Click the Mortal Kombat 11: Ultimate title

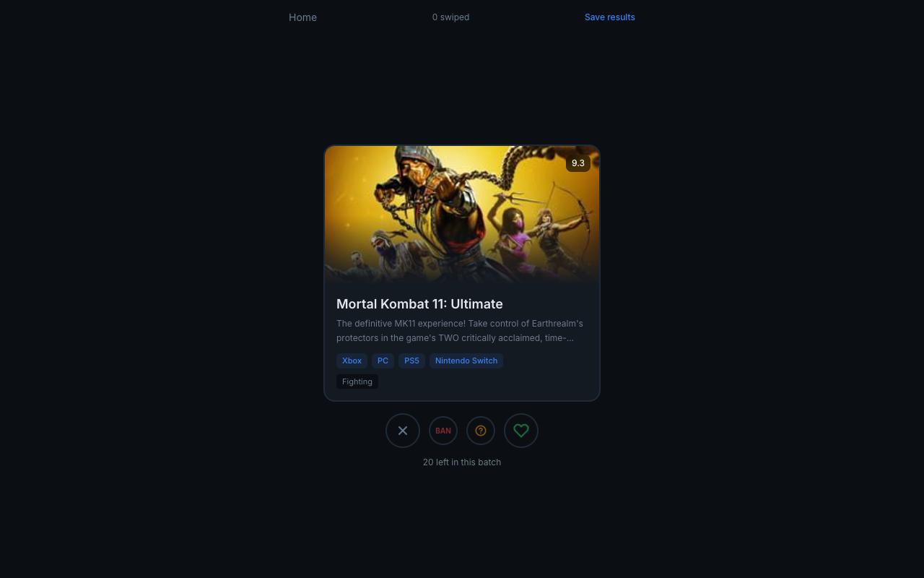(419, 304)
